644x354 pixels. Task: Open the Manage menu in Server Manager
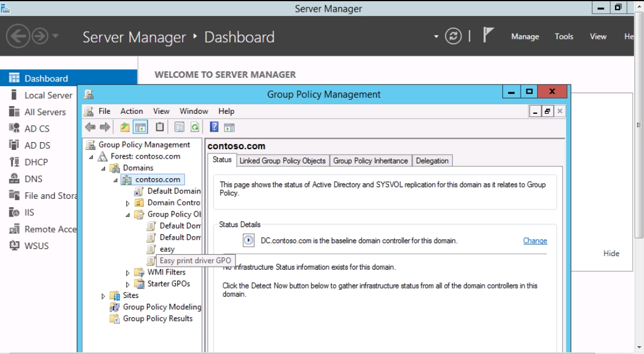pos(525,37)
